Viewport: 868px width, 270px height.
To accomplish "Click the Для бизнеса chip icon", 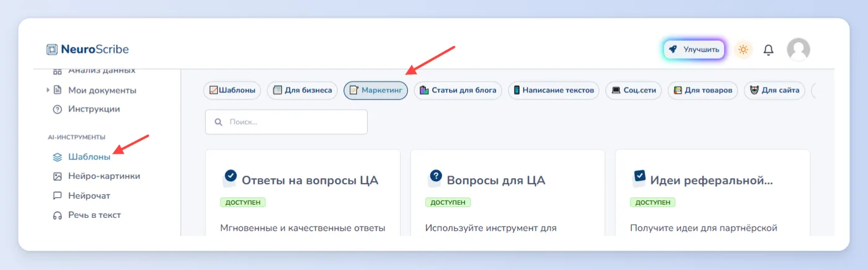I will click(278, 91).
